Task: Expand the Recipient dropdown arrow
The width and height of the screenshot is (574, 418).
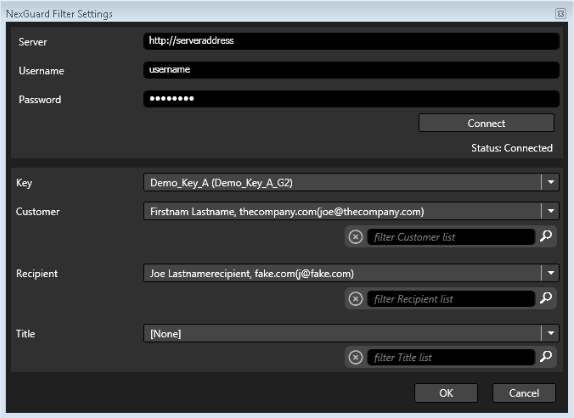Action: click(551, 273)
